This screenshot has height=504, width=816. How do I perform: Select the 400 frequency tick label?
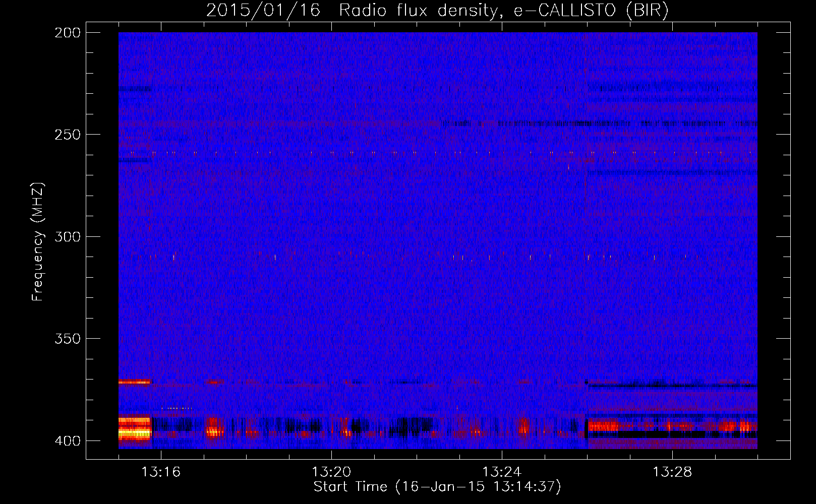pos(68,441)
